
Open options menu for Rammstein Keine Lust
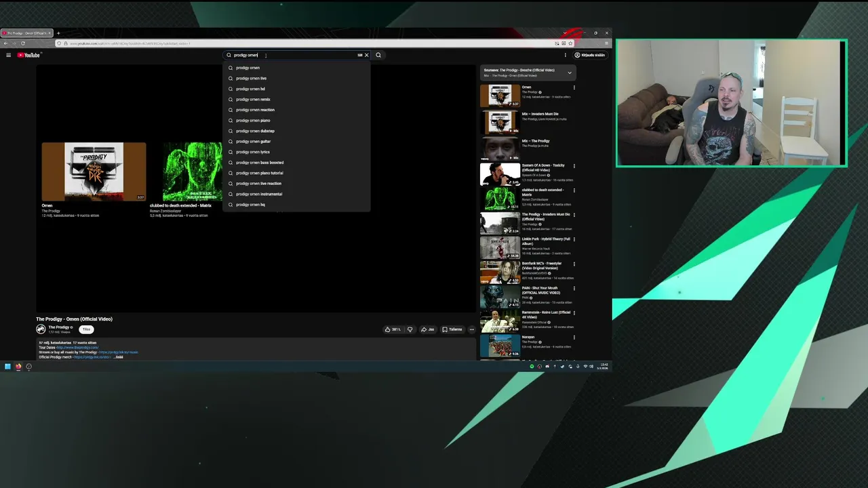click(574, 312)
